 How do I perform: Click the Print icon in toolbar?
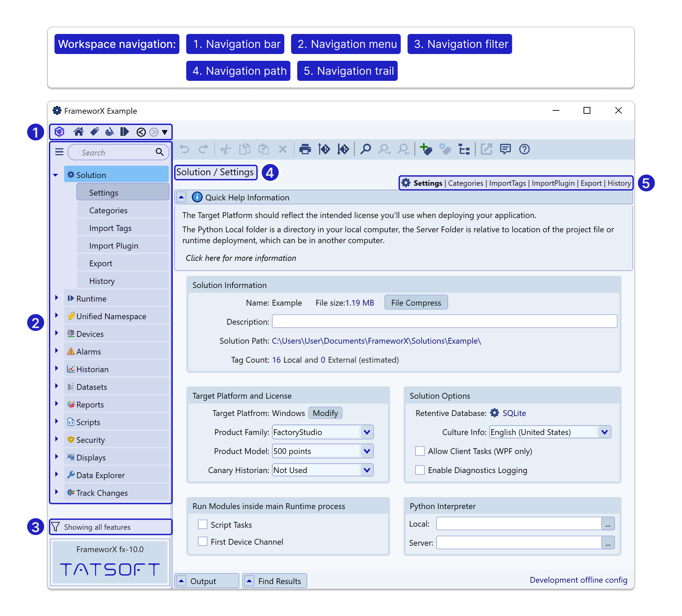click(305, 149)
